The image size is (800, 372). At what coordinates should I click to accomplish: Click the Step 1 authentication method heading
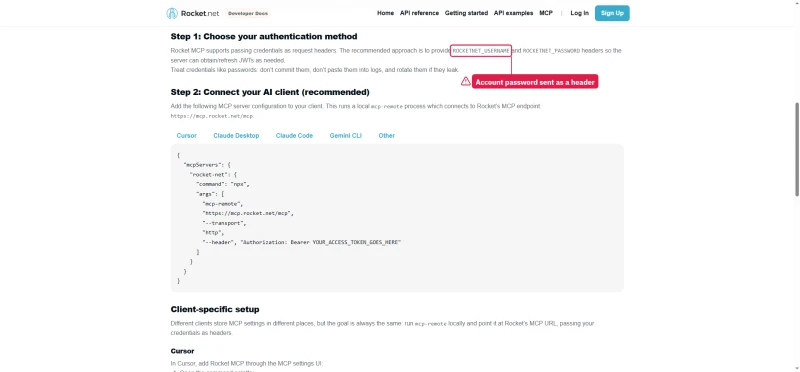coord(264,37)
